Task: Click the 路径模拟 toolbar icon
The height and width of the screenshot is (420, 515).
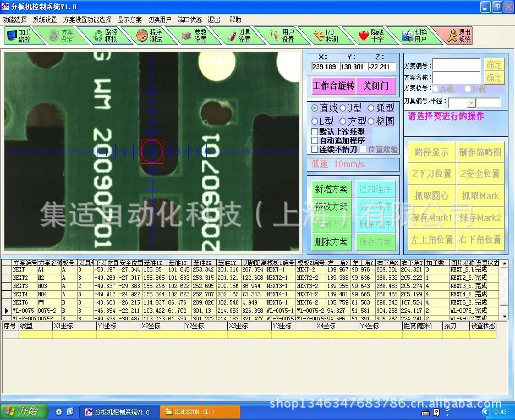Action: click(x=105, y=36)
